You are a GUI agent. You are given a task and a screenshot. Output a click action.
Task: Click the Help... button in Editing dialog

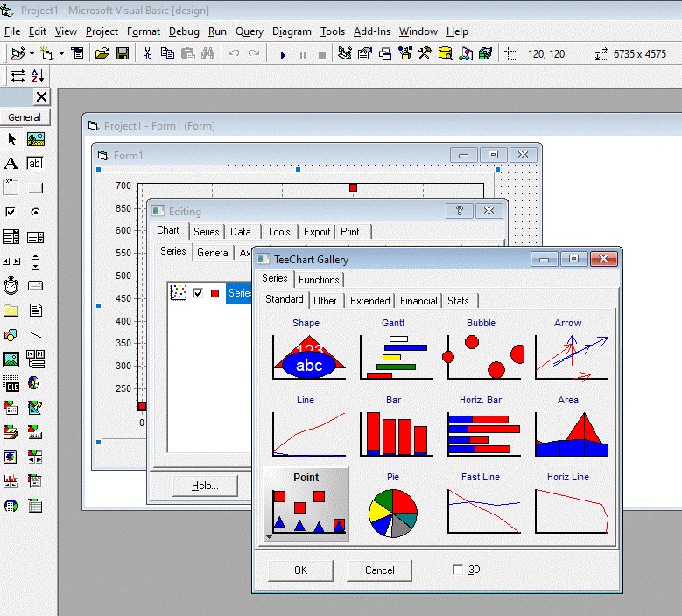pyautogui.click(x=205, y=486)
